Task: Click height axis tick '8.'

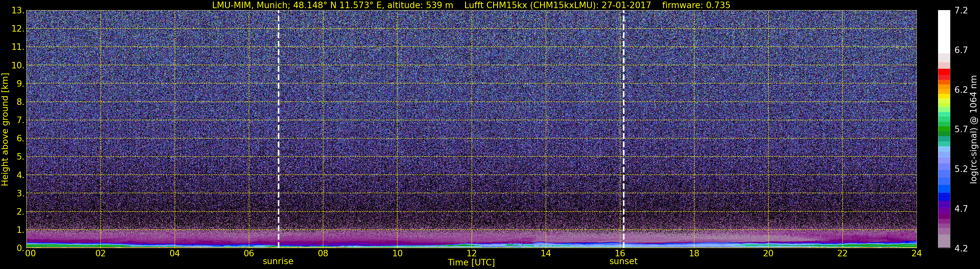Action: tap(20, 102)
